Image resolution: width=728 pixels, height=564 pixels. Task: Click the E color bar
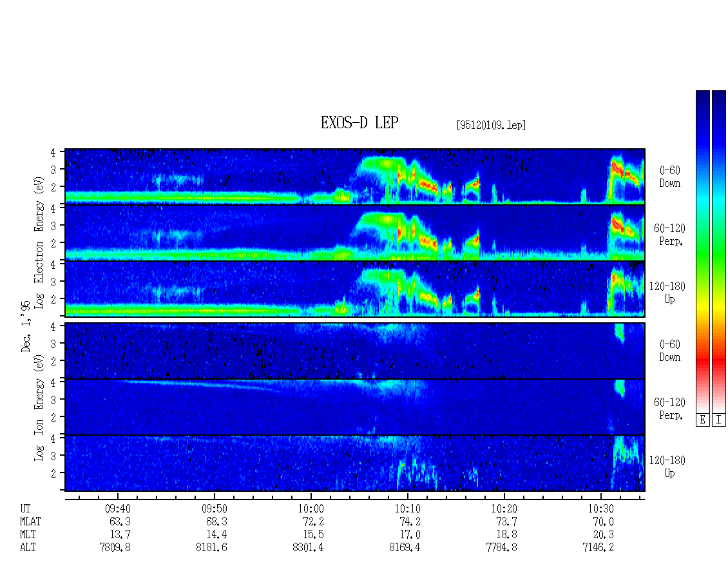tap(702, 251)
